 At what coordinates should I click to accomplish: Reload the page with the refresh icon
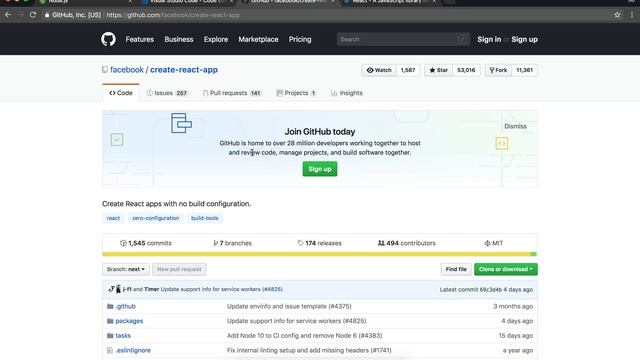[33, 15]
